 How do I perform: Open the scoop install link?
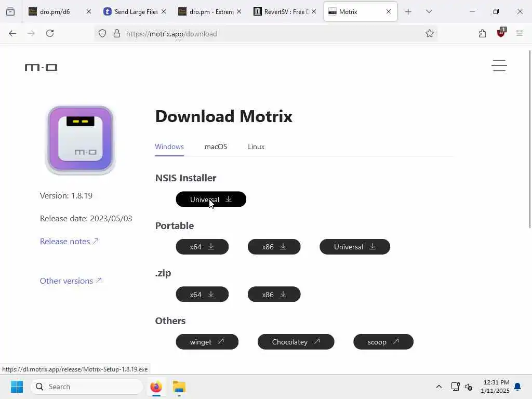click(x=383, y=342)
